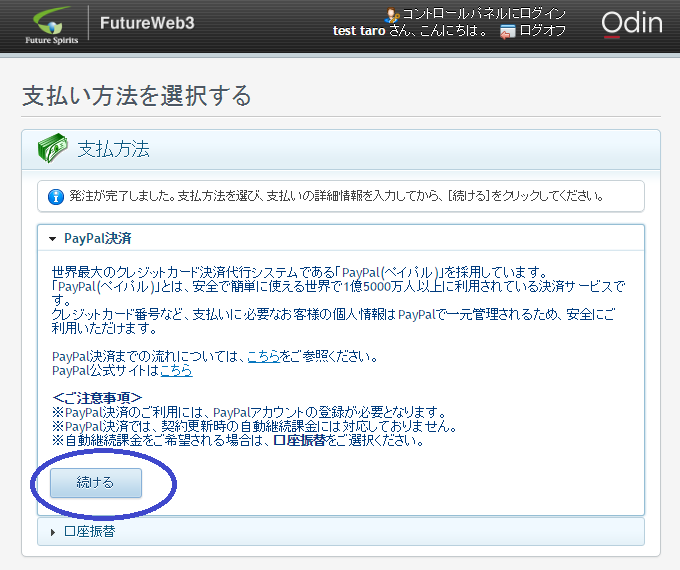Click the green money 支払方法 icon
This screenshot has width=680, height=570.
pyautogui.click(x=52, y=148)
